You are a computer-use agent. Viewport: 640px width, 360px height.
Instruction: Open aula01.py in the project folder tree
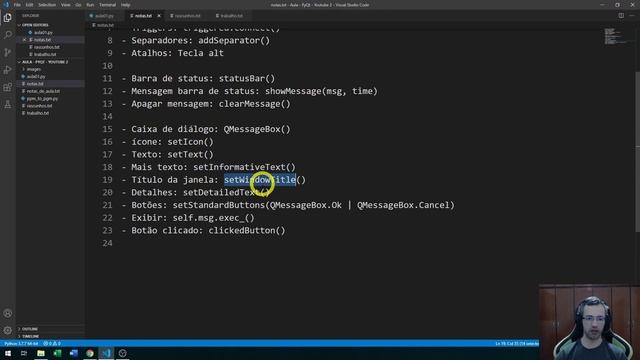tap(36, 77)
